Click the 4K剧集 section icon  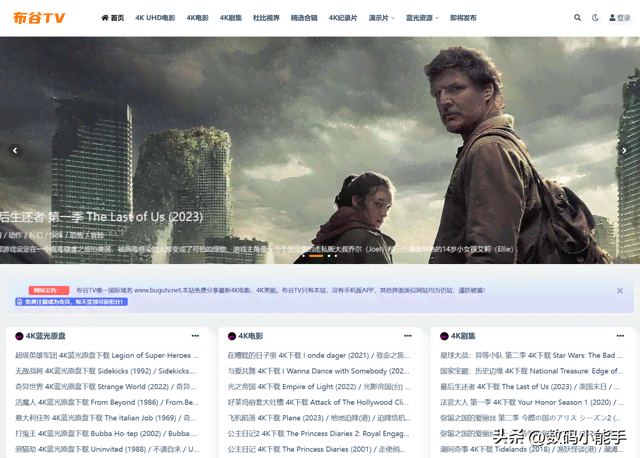(444, 336)
